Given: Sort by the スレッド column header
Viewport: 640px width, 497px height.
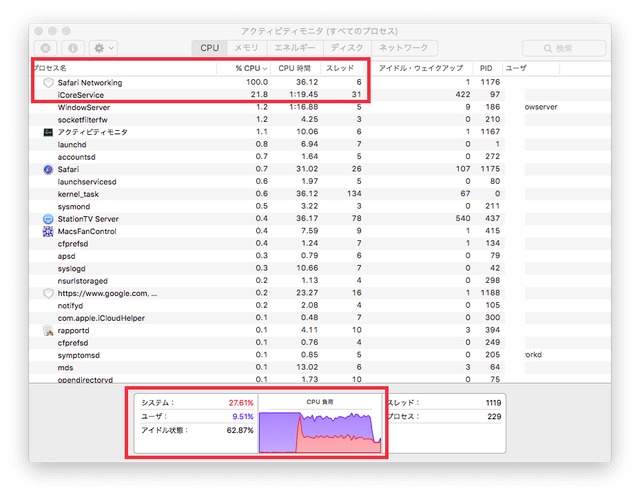Looking at the screenshot, I should (x=342, y=68).
